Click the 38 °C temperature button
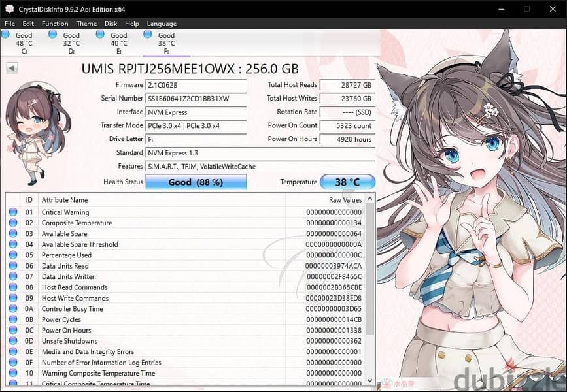Viewport: 567px width, 392px height. pos(347,182)
